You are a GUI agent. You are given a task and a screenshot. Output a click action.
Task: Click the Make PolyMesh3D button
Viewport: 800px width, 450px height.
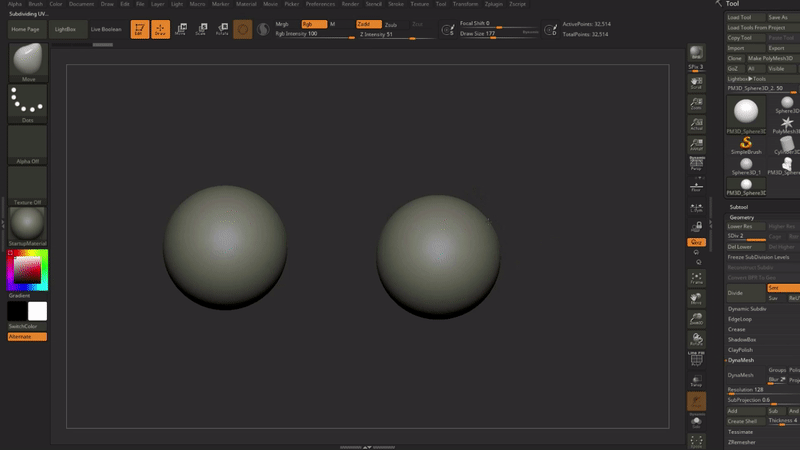(772, 58)
